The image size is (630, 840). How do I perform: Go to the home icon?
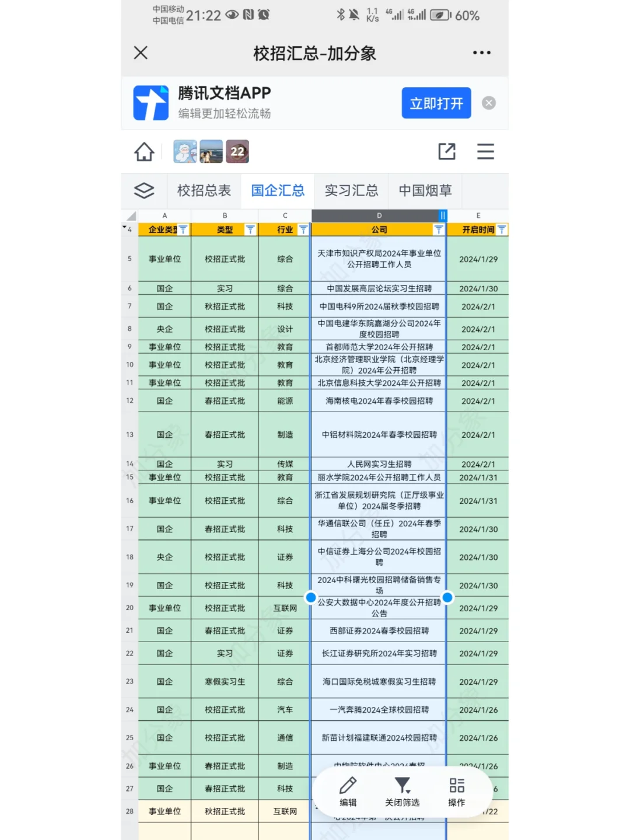[x=144, y=152]
